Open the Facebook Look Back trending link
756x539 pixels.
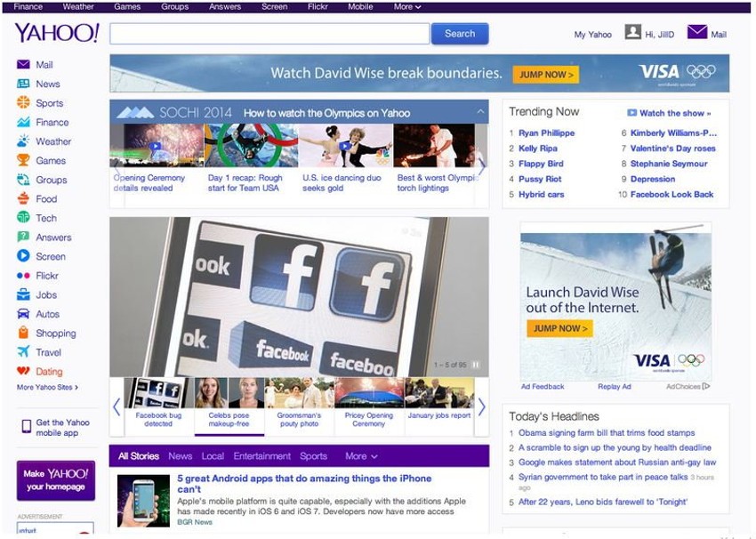pyautogui.click(x=672, y=195)
